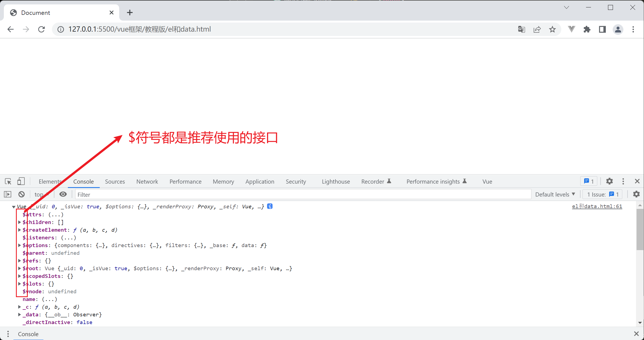Click the eye live expression icon
This screenshot has height=340, width=644.
point(63,194)
